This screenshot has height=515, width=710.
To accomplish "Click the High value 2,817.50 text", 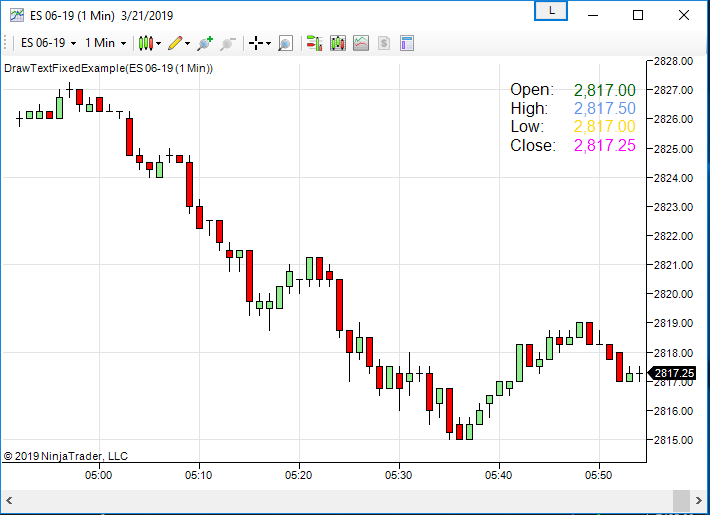I will pos(604,108).
